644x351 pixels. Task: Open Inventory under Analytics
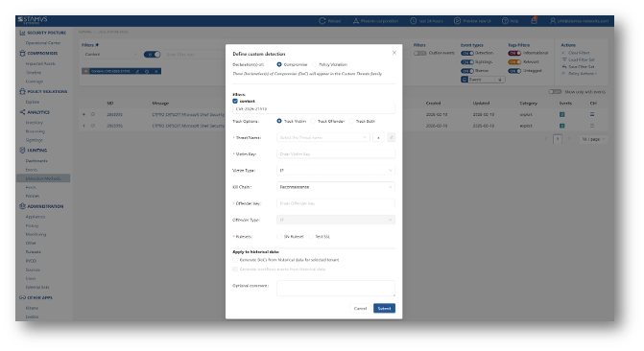[x=35, y=123]
